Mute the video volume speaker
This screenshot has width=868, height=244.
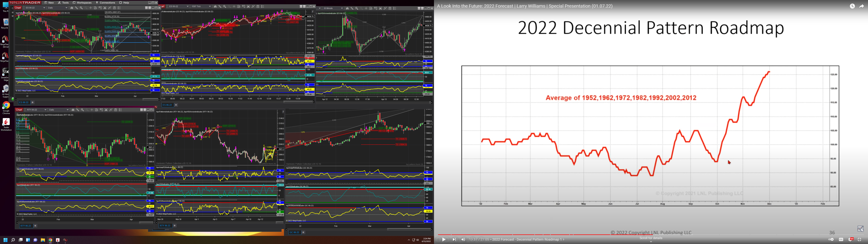pyautogui.click(x=463, y=240)
